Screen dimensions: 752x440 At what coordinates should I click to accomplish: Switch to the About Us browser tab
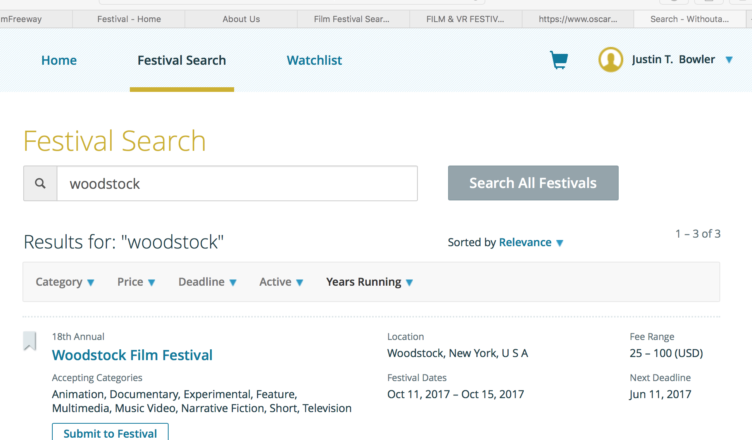(241, 19)
